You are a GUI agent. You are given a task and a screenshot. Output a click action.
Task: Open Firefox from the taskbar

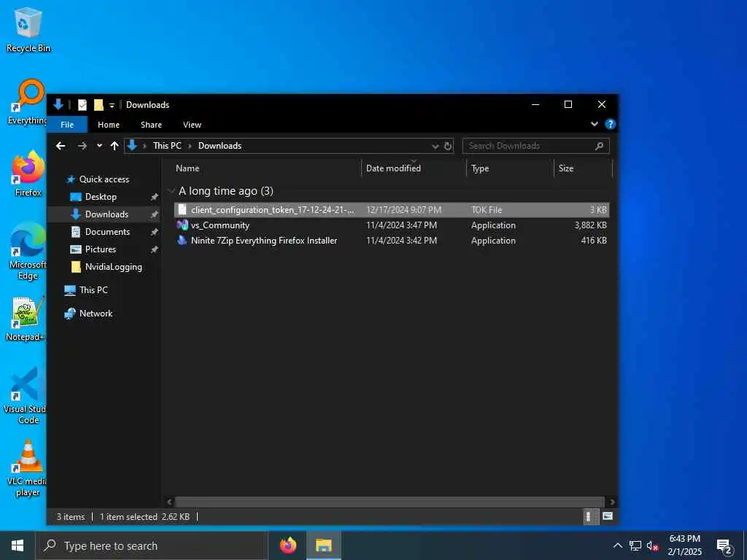click(x=287, y=545)
